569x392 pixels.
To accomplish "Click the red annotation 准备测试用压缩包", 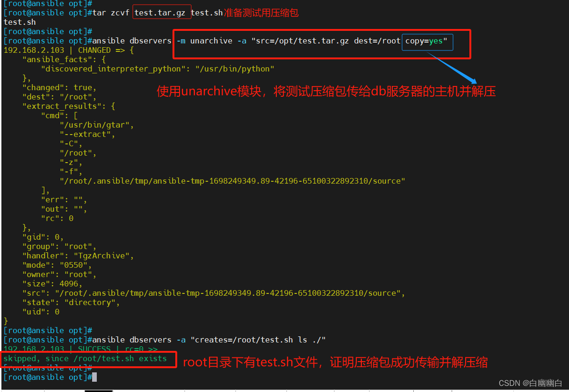I will 261,13.
